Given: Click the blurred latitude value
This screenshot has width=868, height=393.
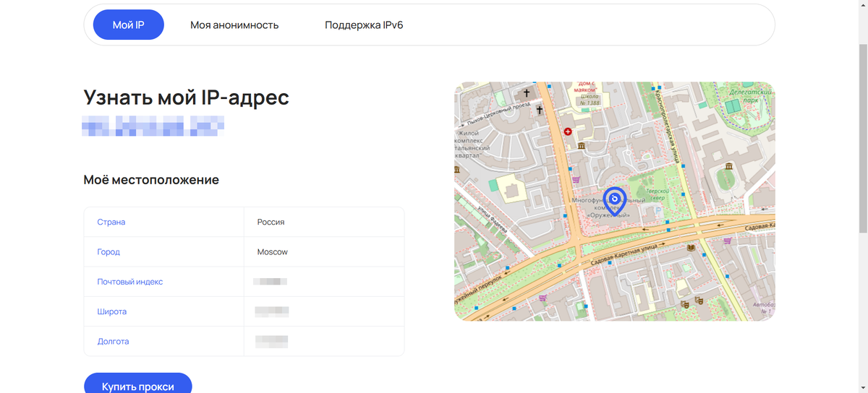Looking at the screenshot, I should [x=272, y=311].
